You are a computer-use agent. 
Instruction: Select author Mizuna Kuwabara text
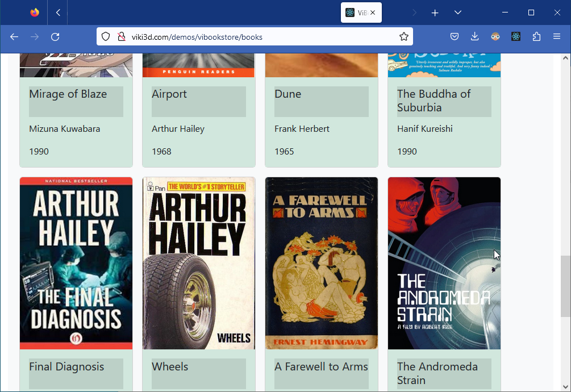pos(64,129)
